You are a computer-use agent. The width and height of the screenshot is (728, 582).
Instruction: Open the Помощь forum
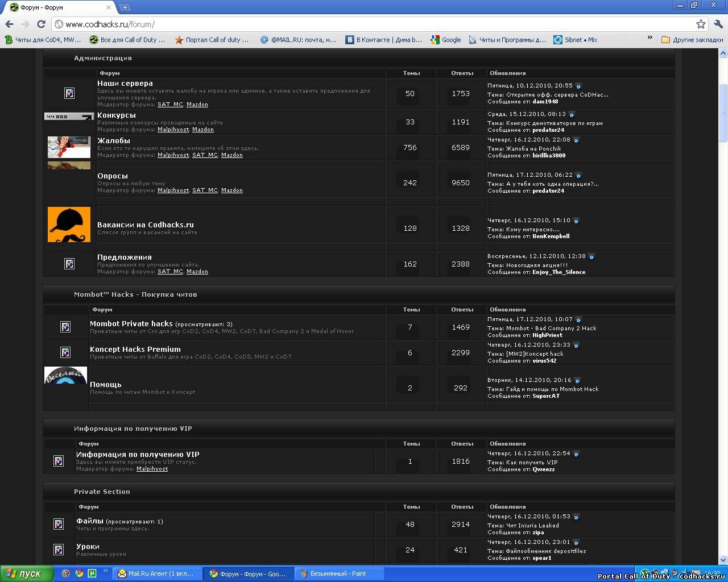point(105,385)
